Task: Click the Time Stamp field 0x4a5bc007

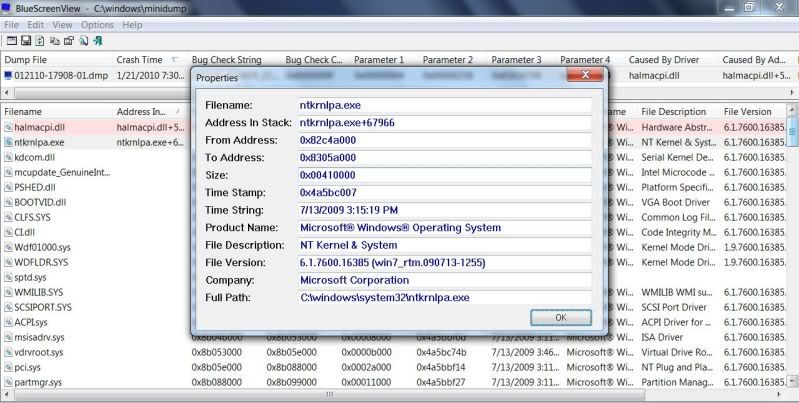Action: pos(445,193)
